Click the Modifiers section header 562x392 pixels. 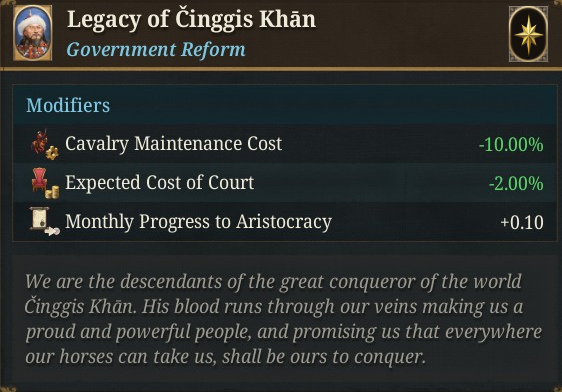click(68, 105)
